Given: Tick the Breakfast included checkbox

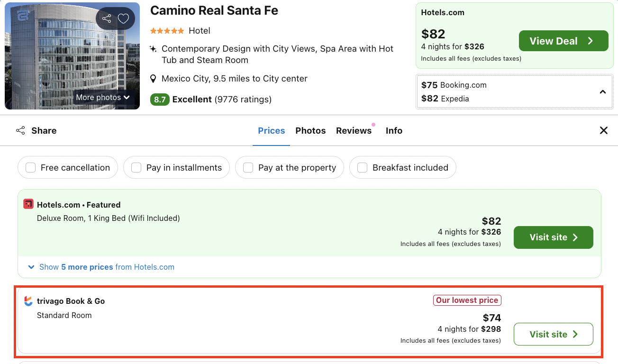Looking at the screenshot, I should 363,168.
